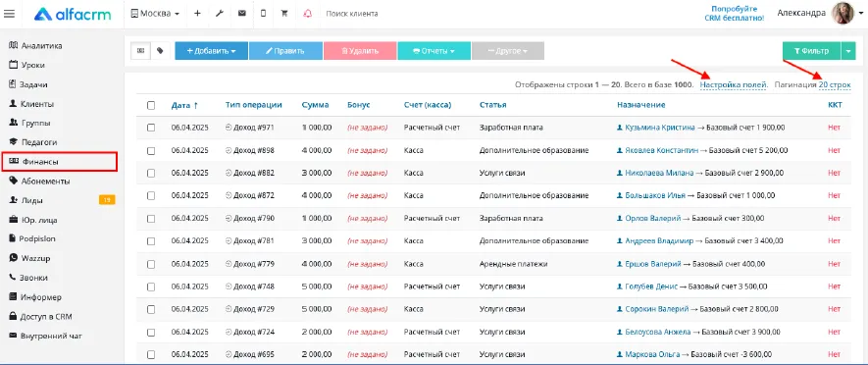The image size is (868, 365).
Task: Select the Доход #781 row checkbox
Action: [151, 241]
